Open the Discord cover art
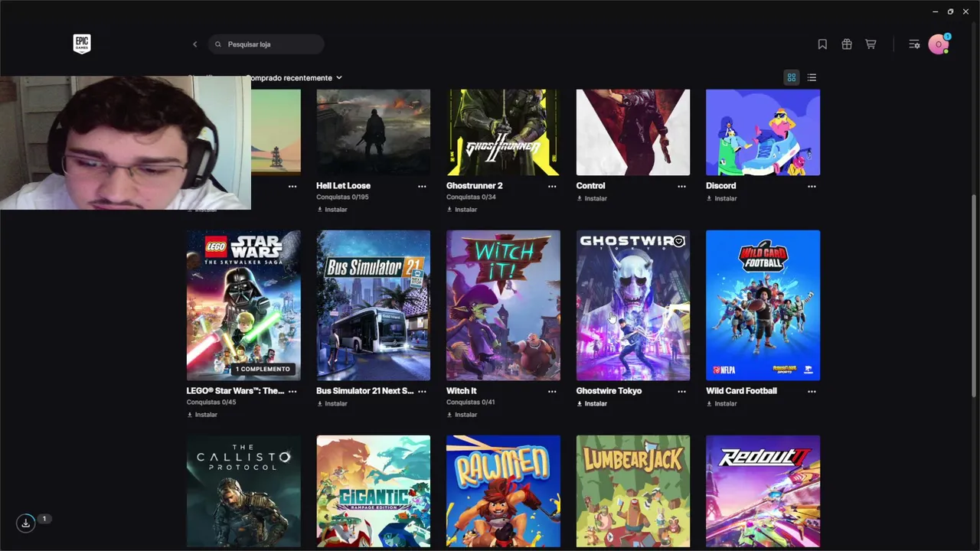The width and height of the screenshot is (980, 551). [763, 132]
